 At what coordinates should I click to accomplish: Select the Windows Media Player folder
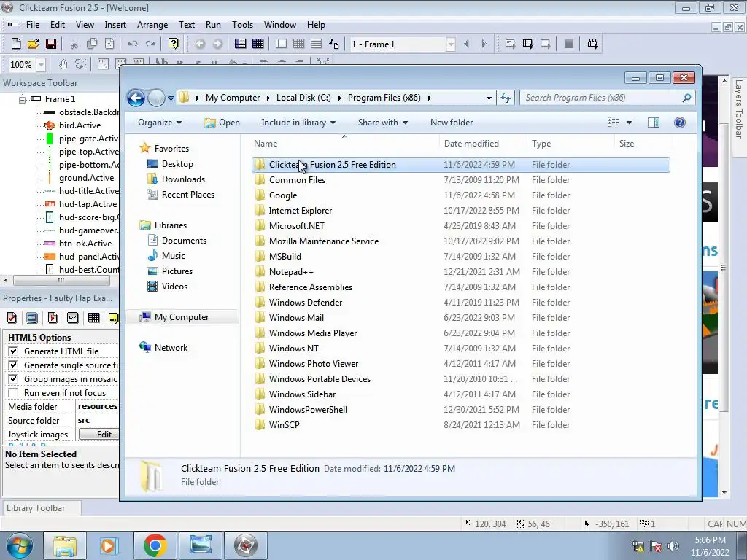(461, 333)
